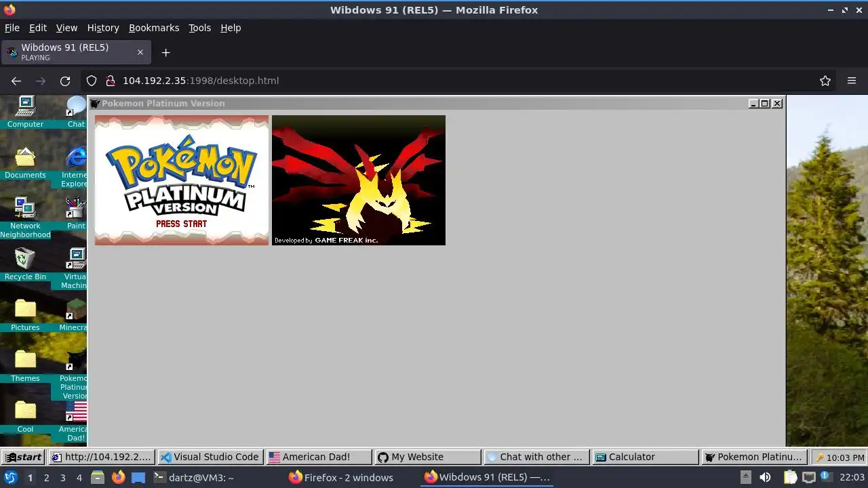The image size is (868, 488).
Task: Go forward one page in Firefox
Action: click(41, 81)
